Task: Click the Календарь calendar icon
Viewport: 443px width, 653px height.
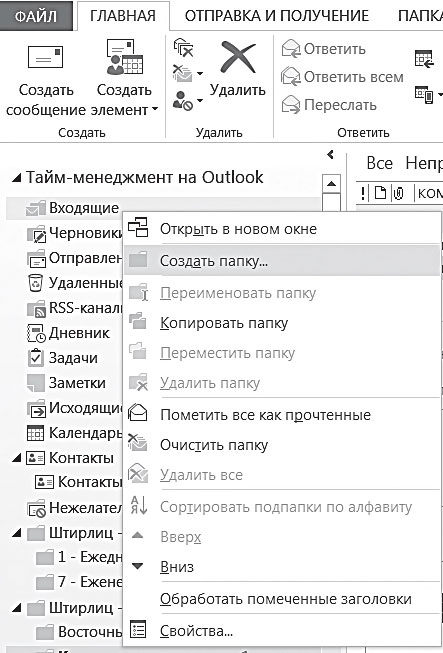Action: (x=35, y=433)
